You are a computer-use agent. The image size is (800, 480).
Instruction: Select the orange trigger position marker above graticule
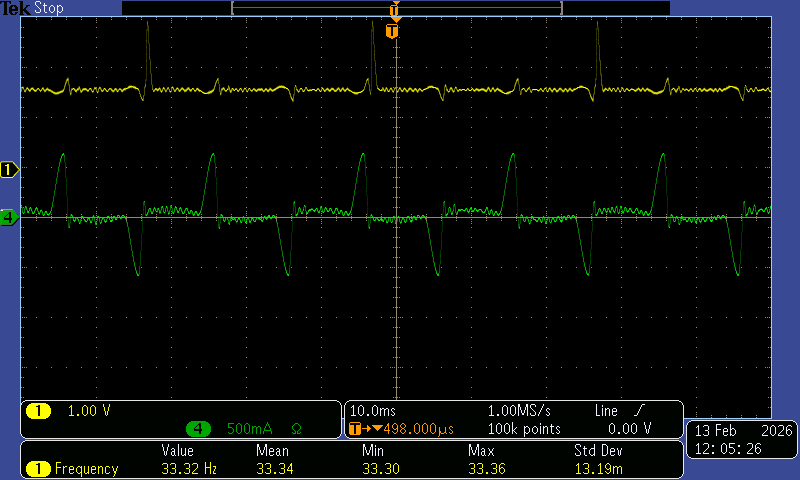392,31
